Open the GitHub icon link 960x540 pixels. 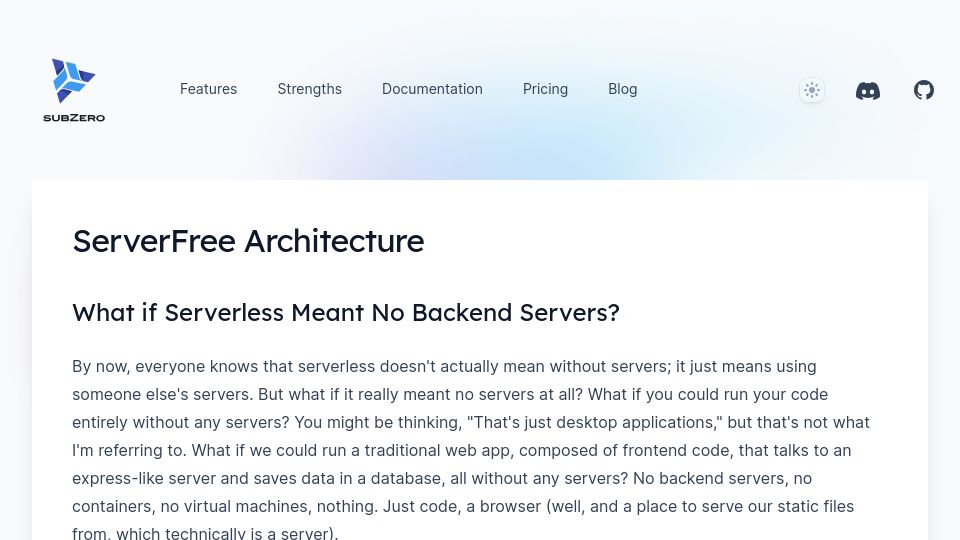coord(924,90)
